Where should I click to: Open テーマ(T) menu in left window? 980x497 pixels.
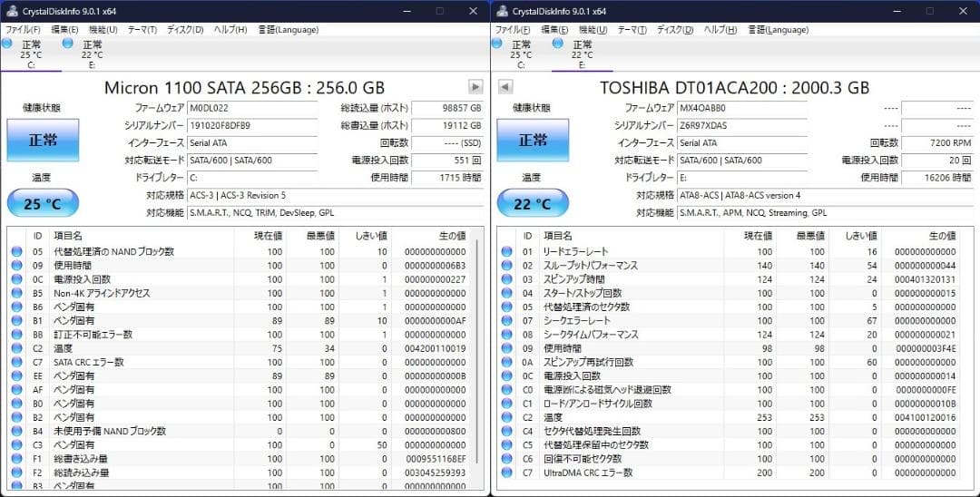(x=142, y=29)
